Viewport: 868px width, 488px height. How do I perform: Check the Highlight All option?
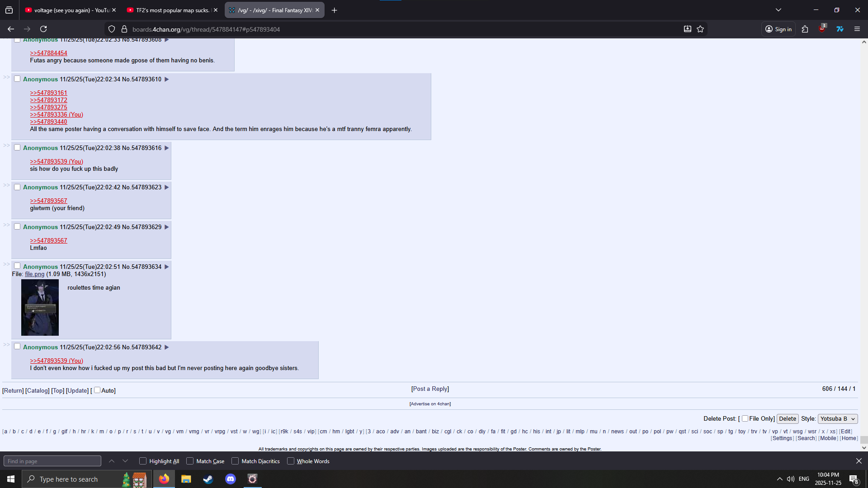pos(143,461)
